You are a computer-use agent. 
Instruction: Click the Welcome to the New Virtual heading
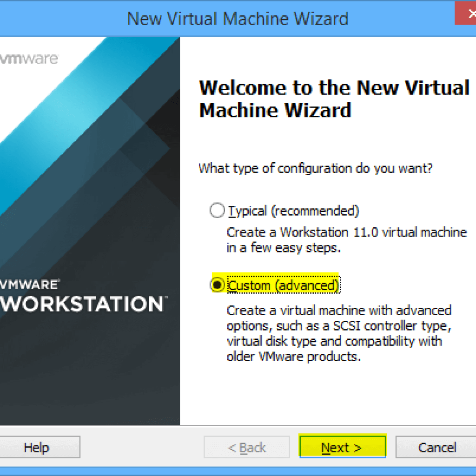[x=334, y=87]
